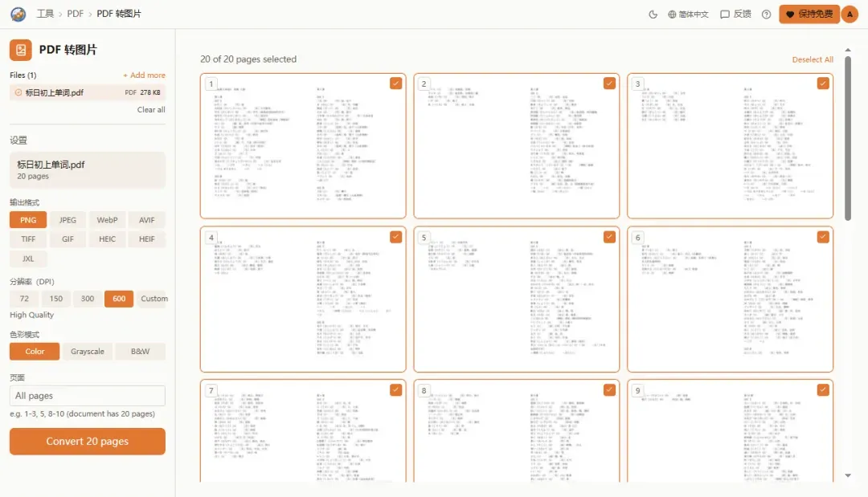Click the heart 保持免费 button

pos(809,14)
